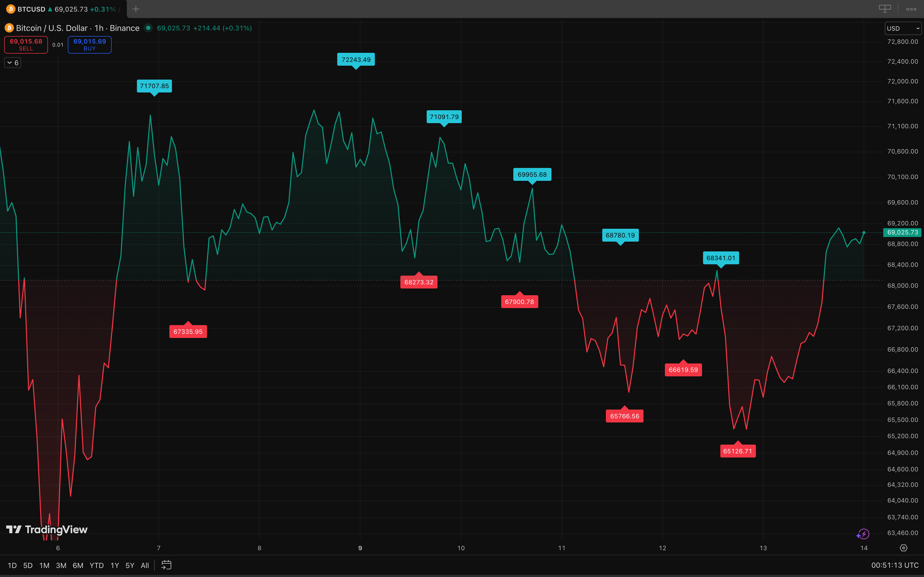
Task: Click the 65126.71 low pivot marker
Action: 737,451
